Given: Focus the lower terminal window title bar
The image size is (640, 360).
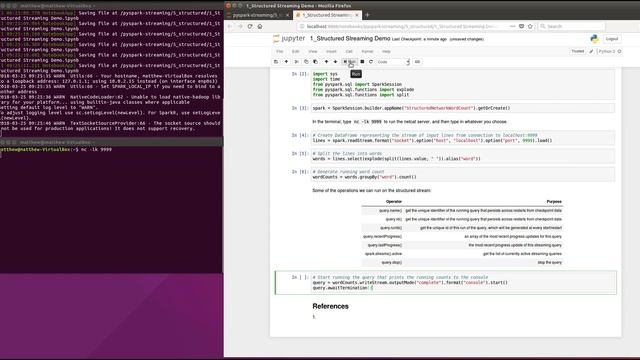Looking at the screenshot, I should coord(111,142).
